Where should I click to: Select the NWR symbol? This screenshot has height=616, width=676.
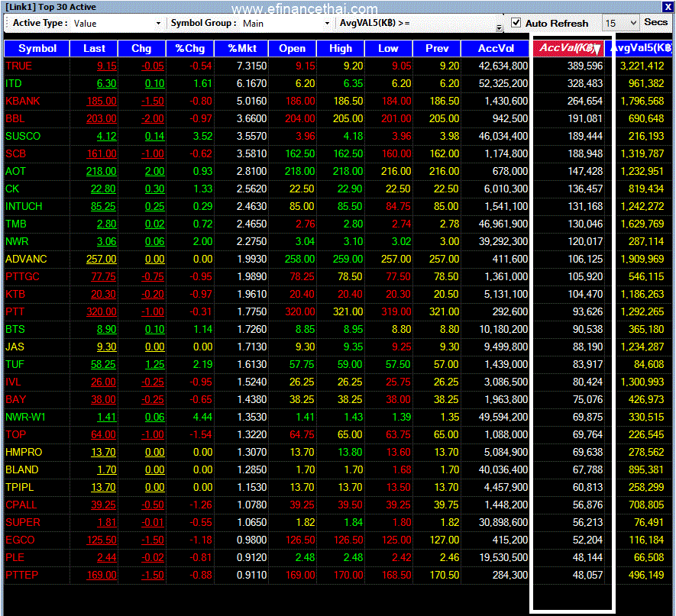(17, 242)
